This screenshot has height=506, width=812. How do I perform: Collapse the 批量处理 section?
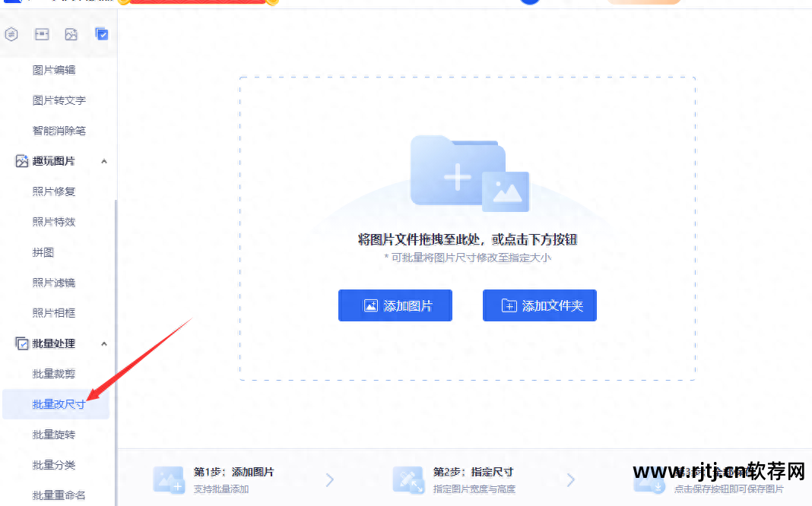[x=104, y=343]
